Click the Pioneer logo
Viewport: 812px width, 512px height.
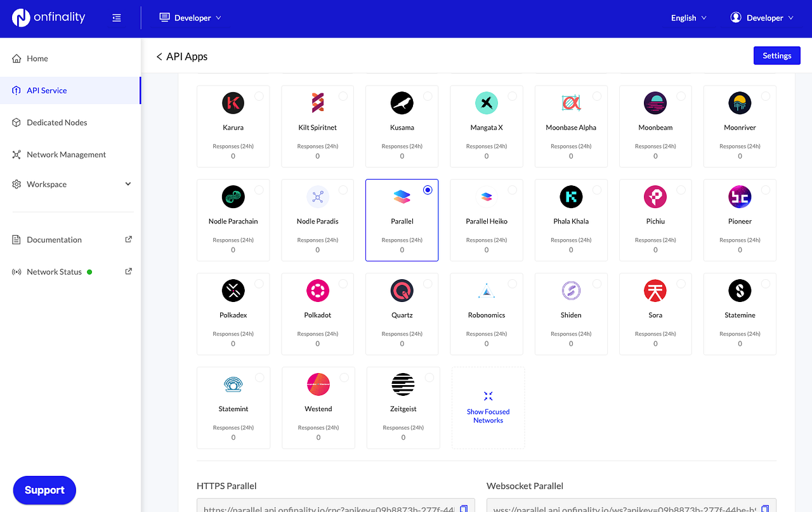click(x=740, y=197)
